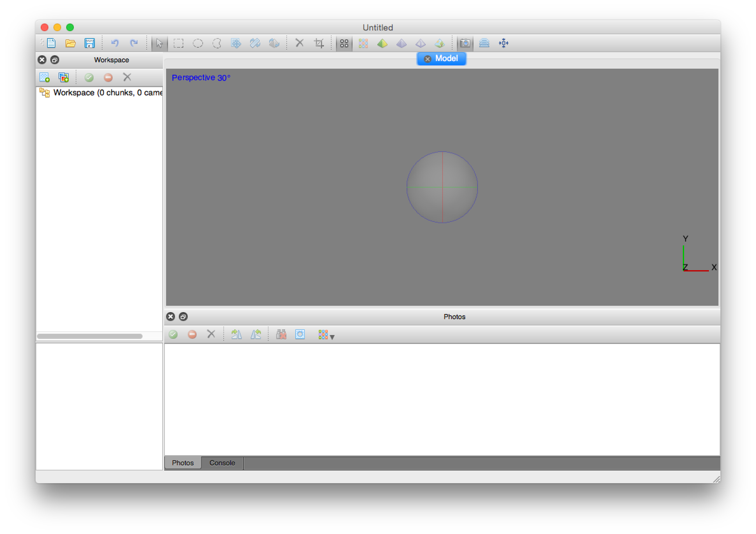The image size is (756, 534).
Task: Close the Workspace panel
Action: click(42, 60)
